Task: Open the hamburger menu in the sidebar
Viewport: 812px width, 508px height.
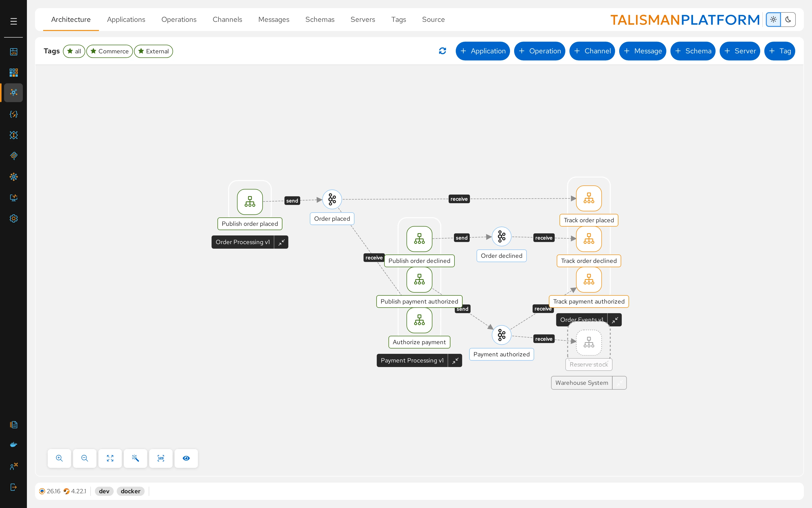Action: click(x=13, y=21)
